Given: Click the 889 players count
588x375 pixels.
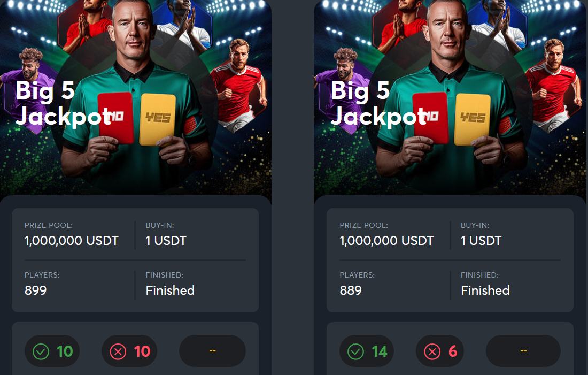Looking at the screenshot, I should coord(351,290).
